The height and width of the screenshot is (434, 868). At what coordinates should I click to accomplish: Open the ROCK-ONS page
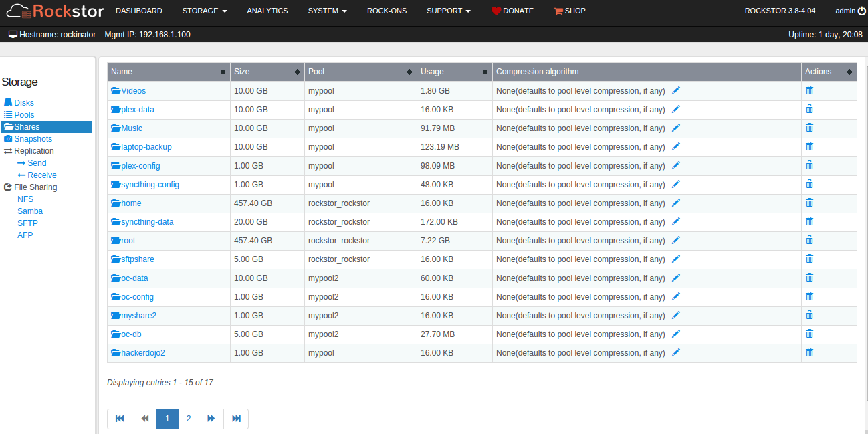click(x=387, y=11)
